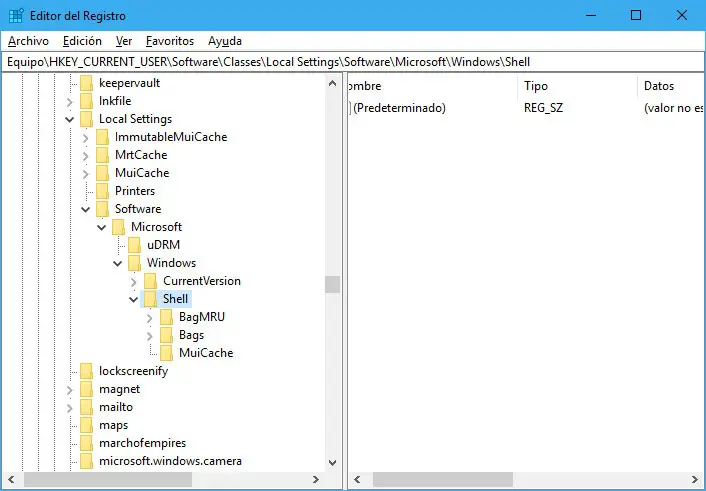Image resolution: width=706 pixels, height=491 pixels.
Task: Click the REG_SZ type cell
Action: point(543,108)
